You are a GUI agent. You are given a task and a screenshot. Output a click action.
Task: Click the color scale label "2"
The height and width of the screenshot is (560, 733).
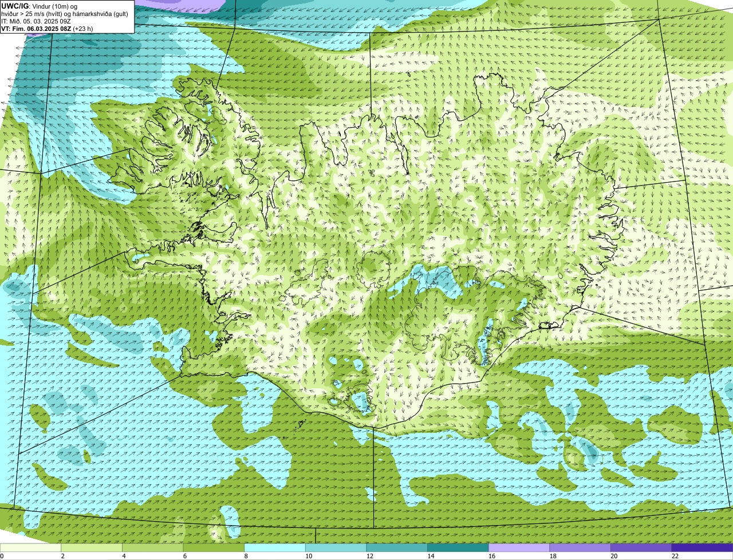pos(63,556)
